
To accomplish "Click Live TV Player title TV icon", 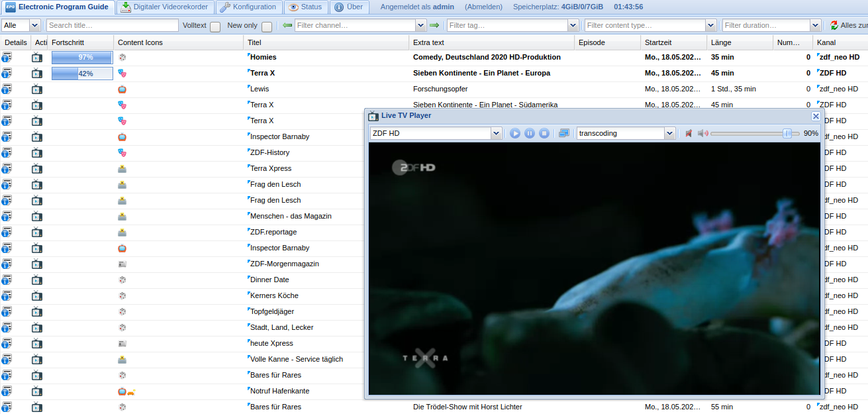I will click(373, 116).
